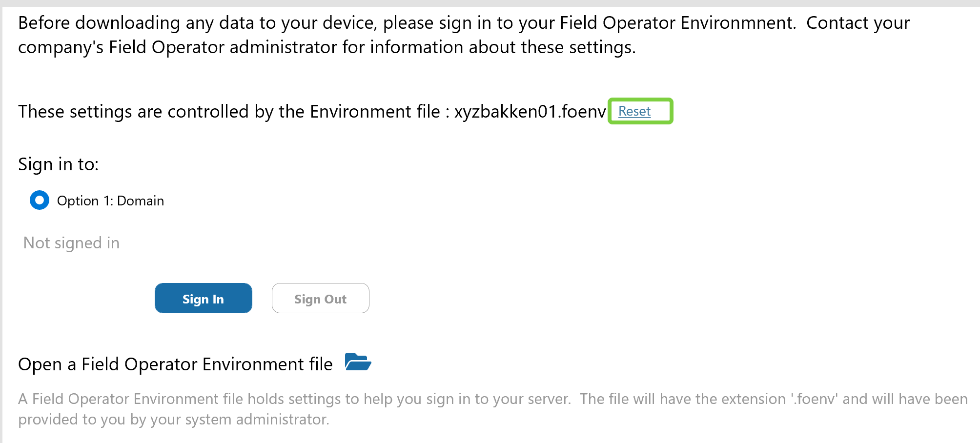Click "provided to you by your system administrator" line
This screenshot has width=980, height=443.
(x=173, y=420)
